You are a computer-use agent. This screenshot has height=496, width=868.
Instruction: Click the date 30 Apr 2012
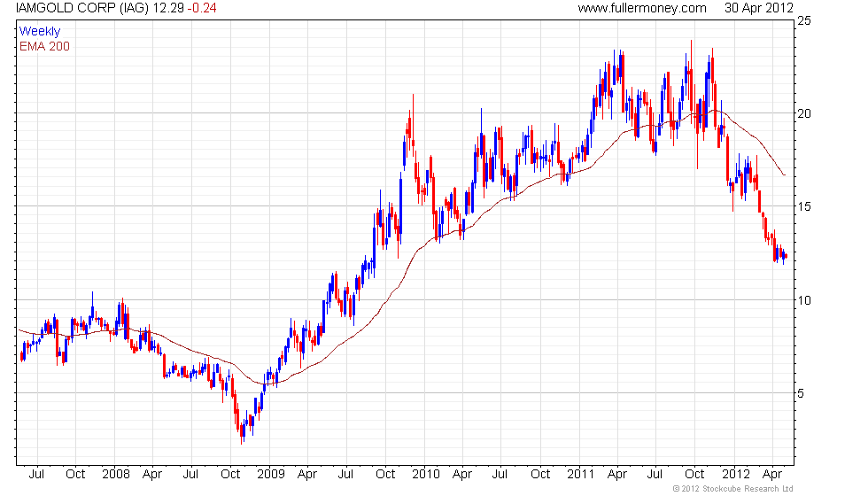[759, 8]
